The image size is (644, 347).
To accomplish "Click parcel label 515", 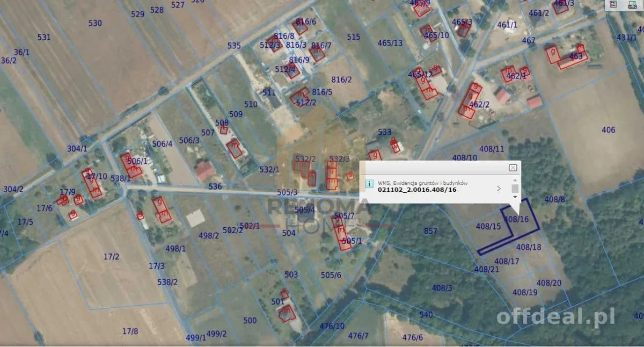I will [x=354, y=37].
